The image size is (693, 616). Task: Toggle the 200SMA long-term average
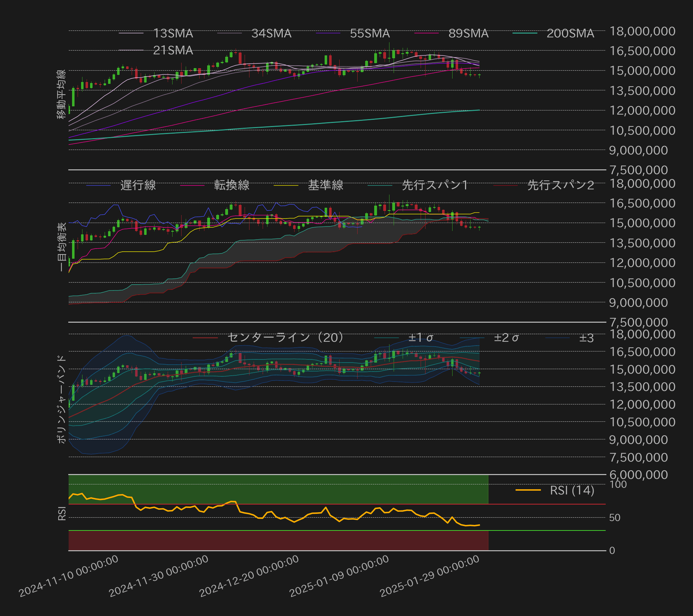coord(570,34)
